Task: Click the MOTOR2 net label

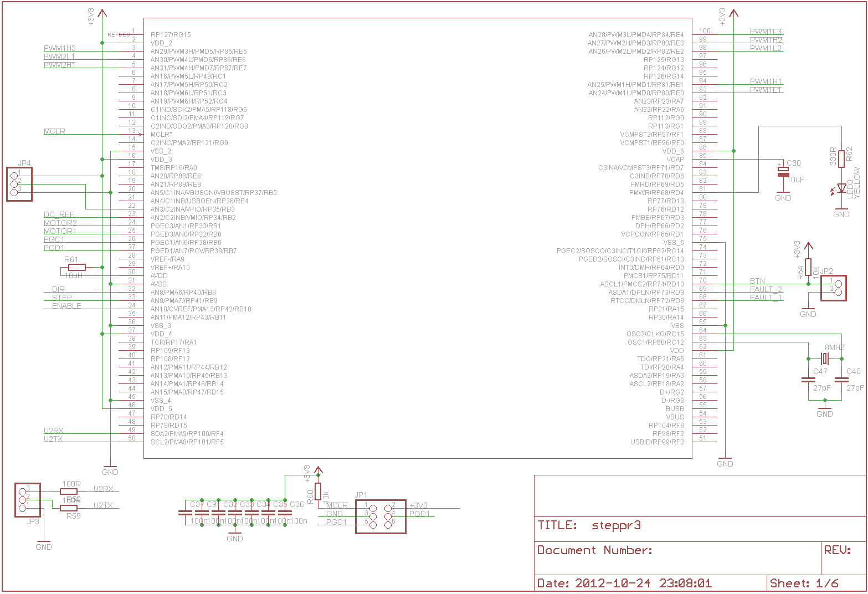Action: coord(60,223)
